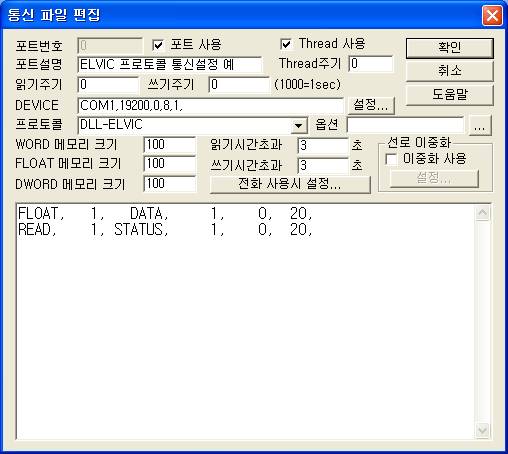508x454 pixels.
Task: Click the 확인 button
Action: point(449,48)
